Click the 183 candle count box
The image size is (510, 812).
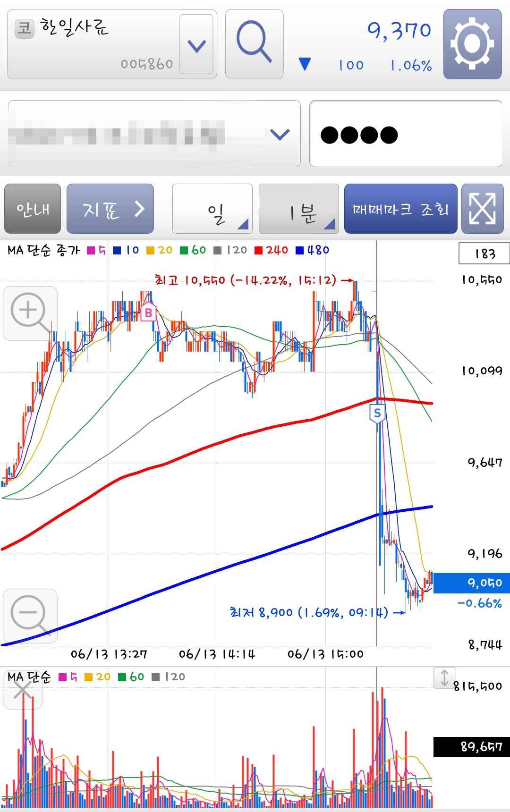[x=484, y=254]
